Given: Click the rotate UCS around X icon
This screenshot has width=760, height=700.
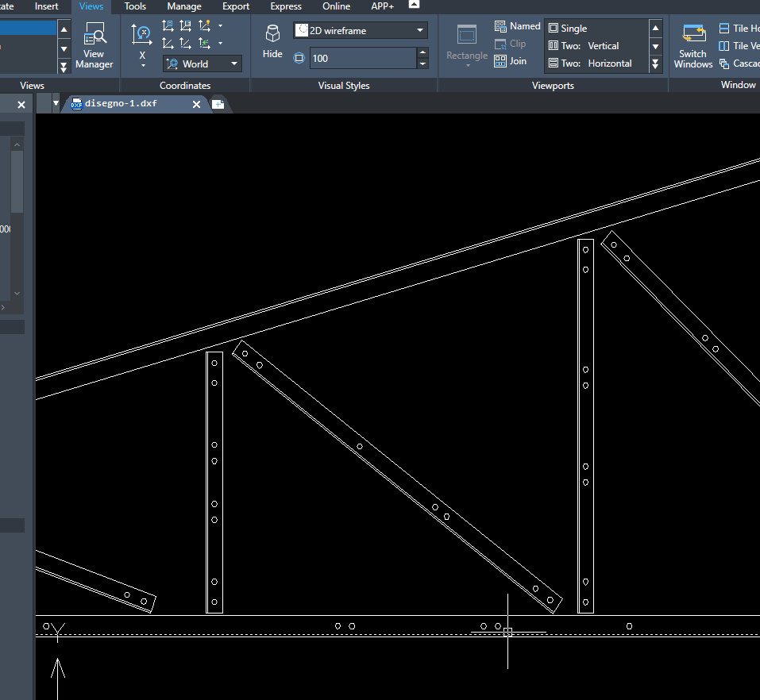Looking at the screenshot, I should tap(141, 36).
